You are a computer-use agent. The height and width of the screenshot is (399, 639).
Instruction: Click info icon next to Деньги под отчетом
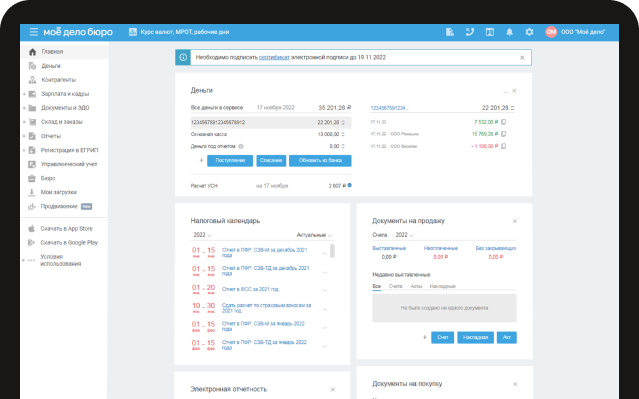coord(241,146)
